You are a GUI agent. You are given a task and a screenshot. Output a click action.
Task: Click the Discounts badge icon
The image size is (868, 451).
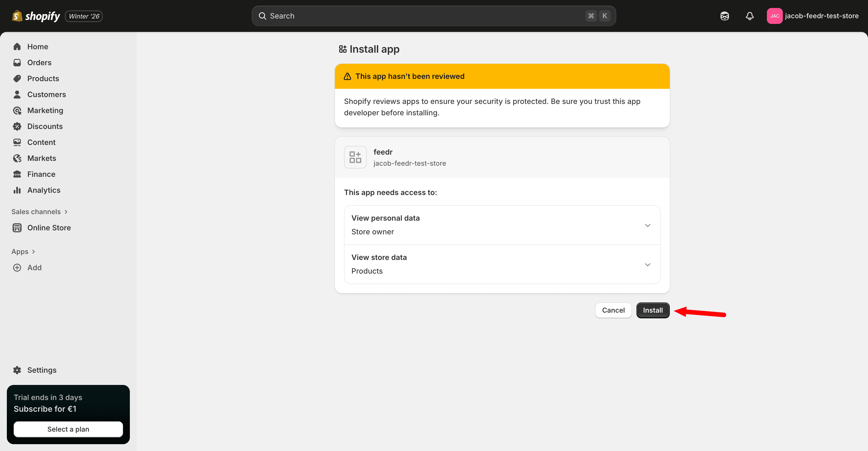17,126
